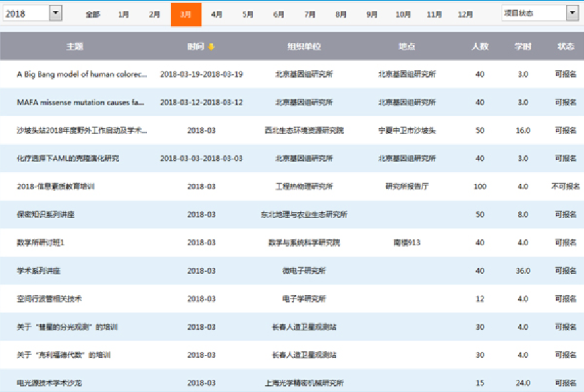This screenshot has height=392, width=584.
Task: Open the 沙坡头站2018年度野外工作 entry
Action: pos(82,130)
